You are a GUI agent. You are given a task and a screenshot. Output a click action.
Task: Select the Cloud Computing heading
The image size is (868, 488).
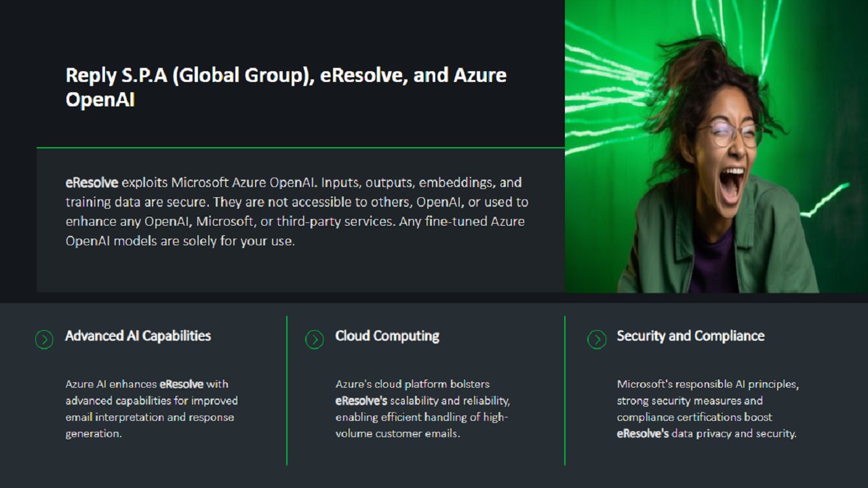[x=387, y=336]
